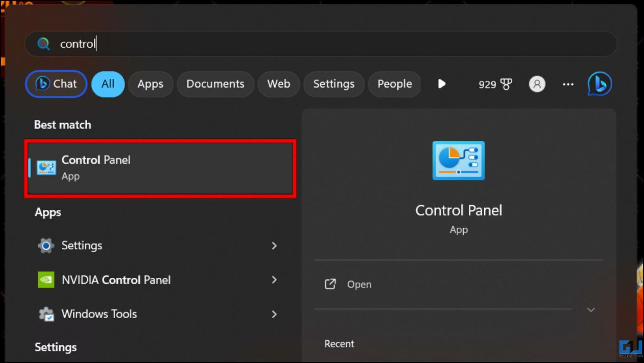The image size is (644, 363).
Task: Click inside the search input field
Action: [x=168, y=44]
